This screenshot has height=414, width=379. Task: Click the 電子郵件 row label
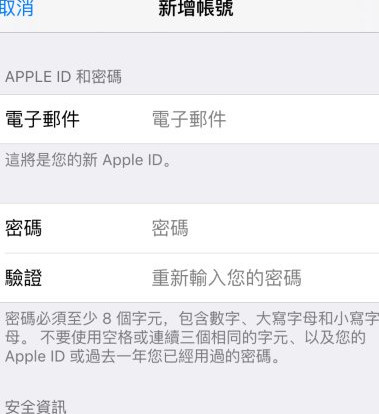coord(42,119)
